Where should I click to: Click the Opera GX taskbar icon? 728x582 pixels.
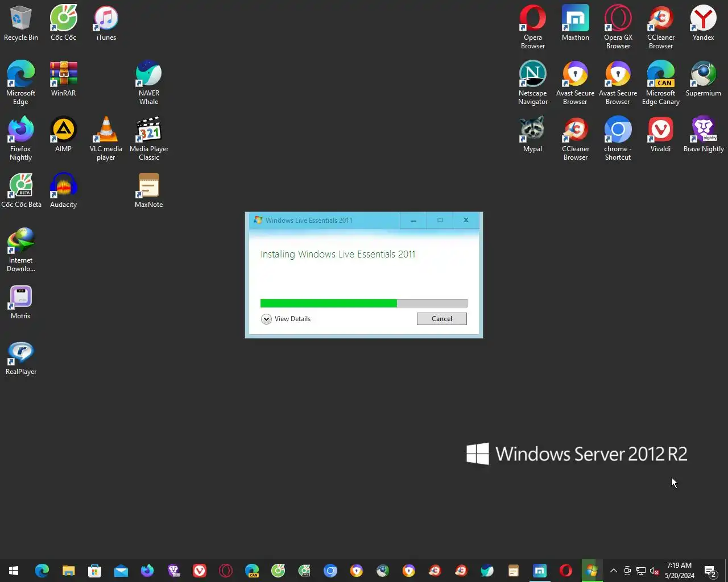pyautogui.click(x=226, y=571)
